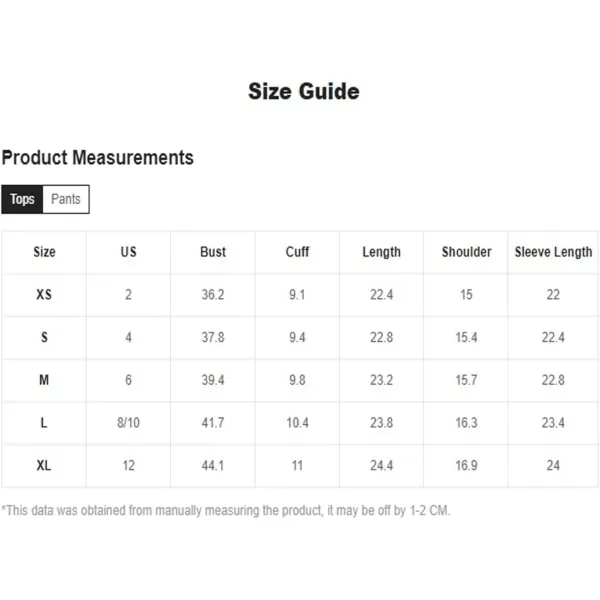Click the manual measurement disclaimer note
This screenshot has height=600, width=600.
point(226,510)
